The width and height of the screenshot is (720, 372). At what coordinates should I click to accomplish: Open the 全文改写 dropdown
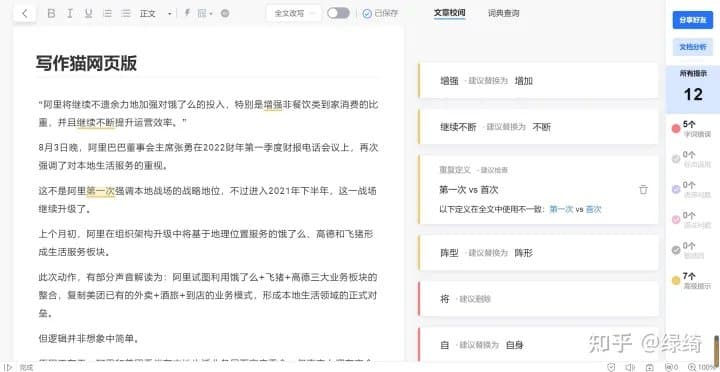[293, 13]
